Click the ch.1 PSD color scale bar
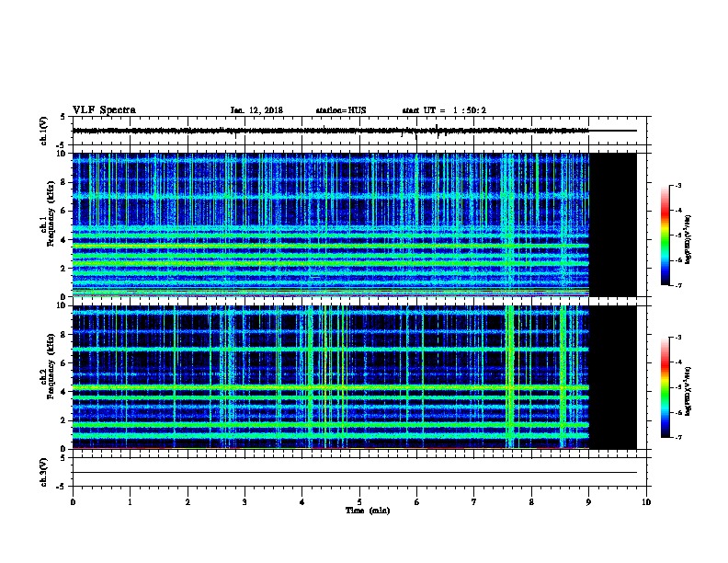 tap(665, 236)
